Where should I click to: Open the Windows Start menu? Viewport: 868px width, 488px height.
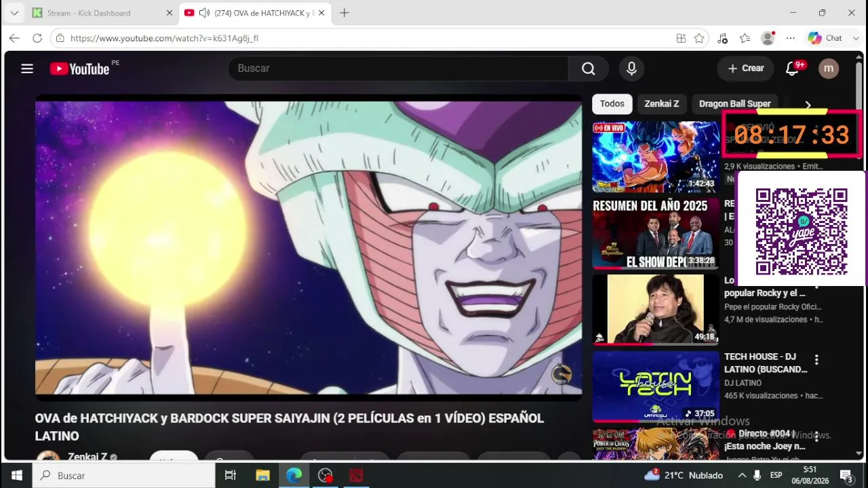(x=16, y=475)
